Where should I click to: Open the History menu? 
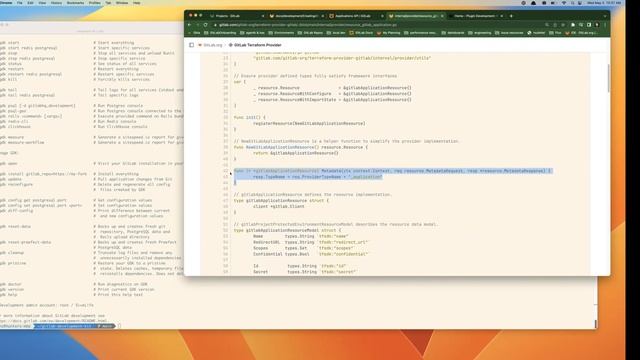click(56, 3)
